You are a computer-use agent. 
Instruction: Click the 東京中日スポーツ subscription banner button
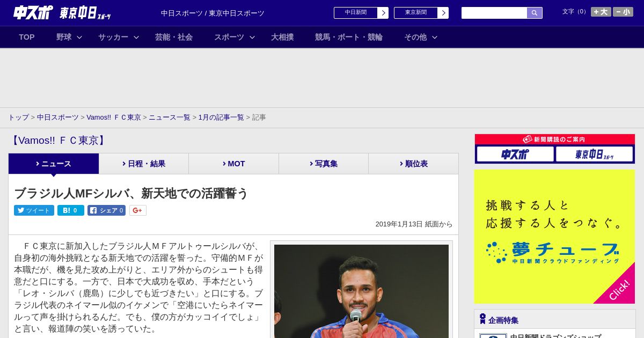tap(594, 155)
